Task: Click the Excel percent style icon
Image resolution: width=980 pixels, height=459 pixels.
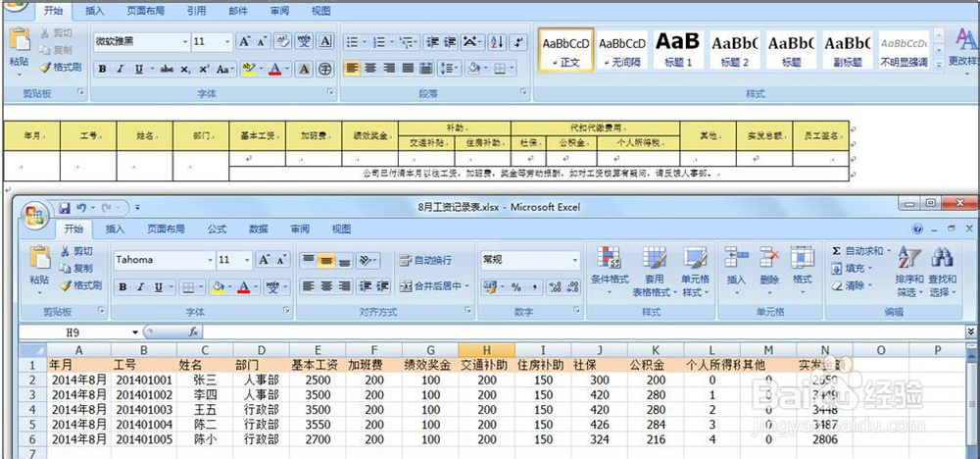Action: click(516, 287)
